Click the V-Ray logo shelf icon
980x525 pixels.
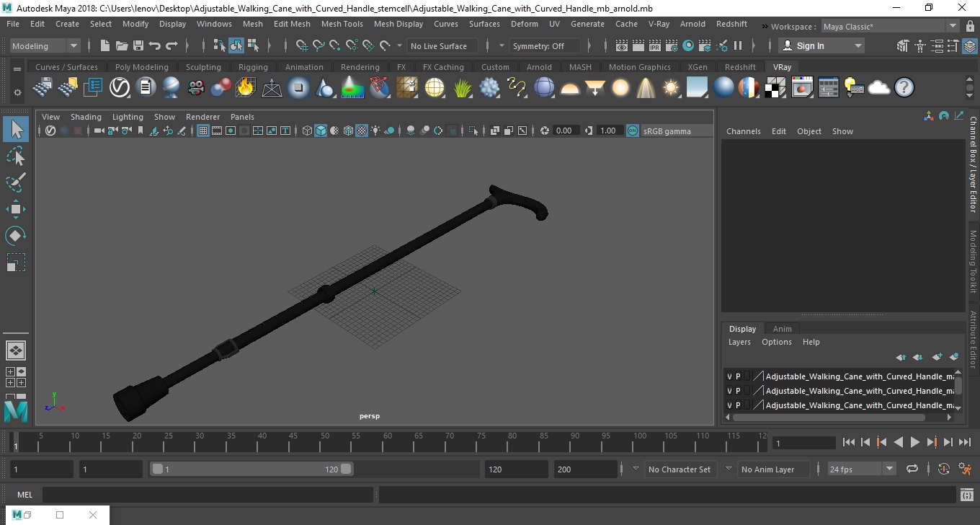[x=119, y=88]
